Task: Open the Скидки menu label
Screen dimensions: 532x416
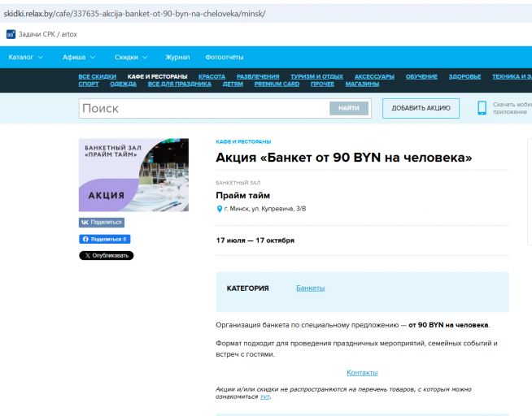Action: [126, 57]
